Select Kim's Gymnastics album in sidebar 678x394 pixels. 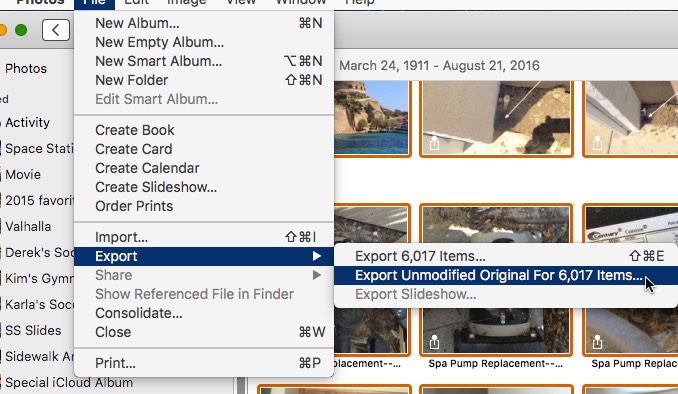click(39, 278)
